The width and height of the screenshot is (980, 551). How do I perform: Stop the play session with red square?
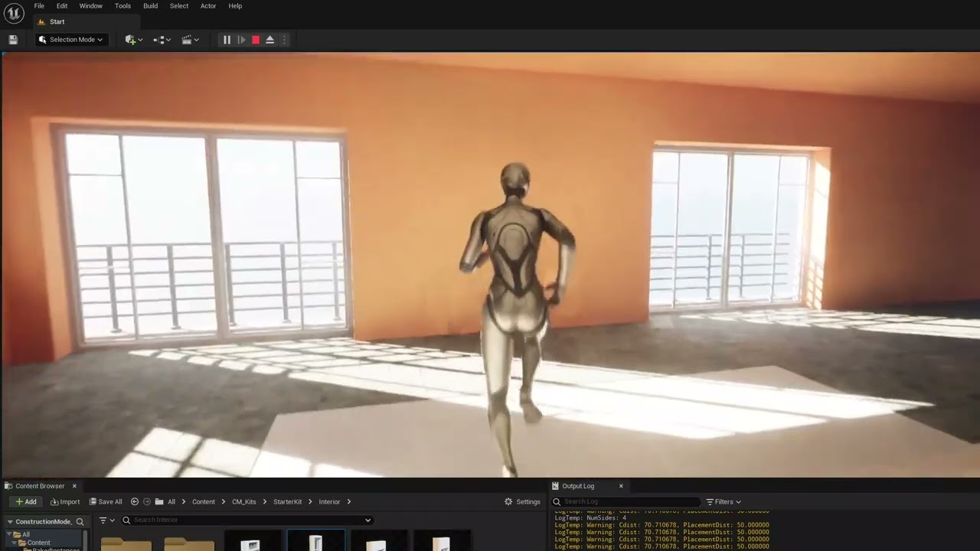click(x=256, y=40)
